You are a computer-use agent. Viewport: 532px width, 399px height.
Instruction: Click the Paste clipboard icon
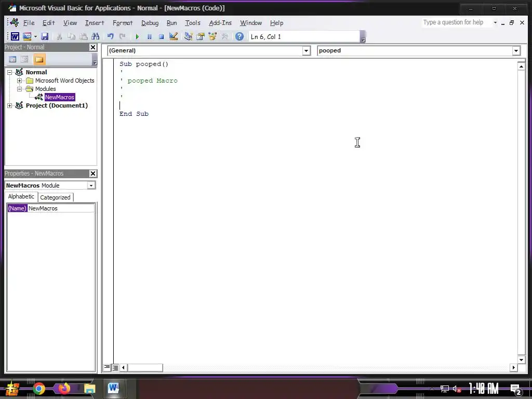[x=83, y=36]
